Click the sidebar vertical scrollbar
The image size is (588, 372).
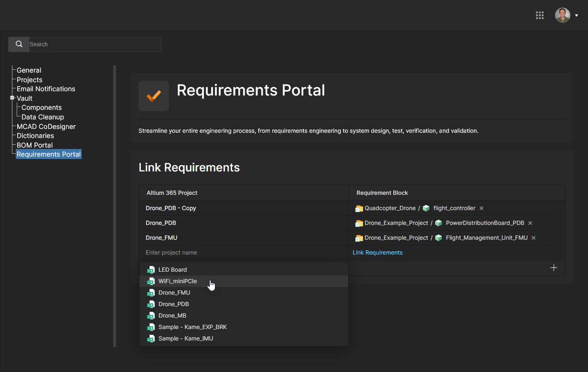click(x=115, y=205)
